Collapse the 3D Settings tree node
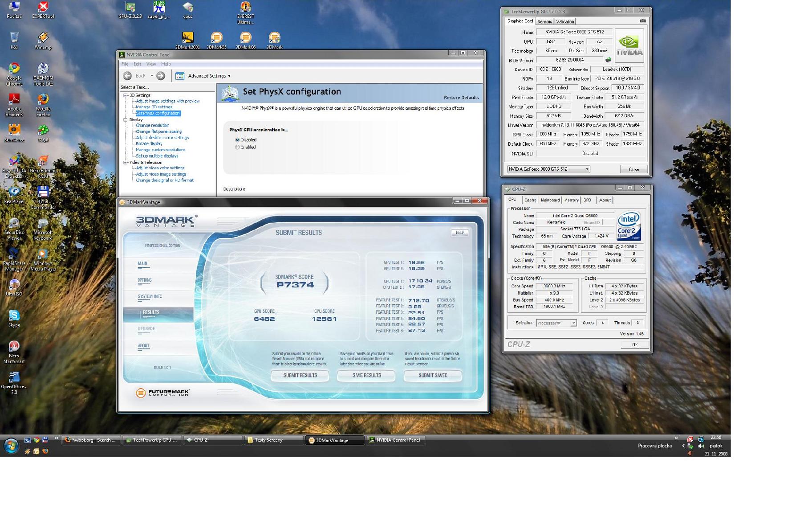Screen dimensions: 812x508 126,95
